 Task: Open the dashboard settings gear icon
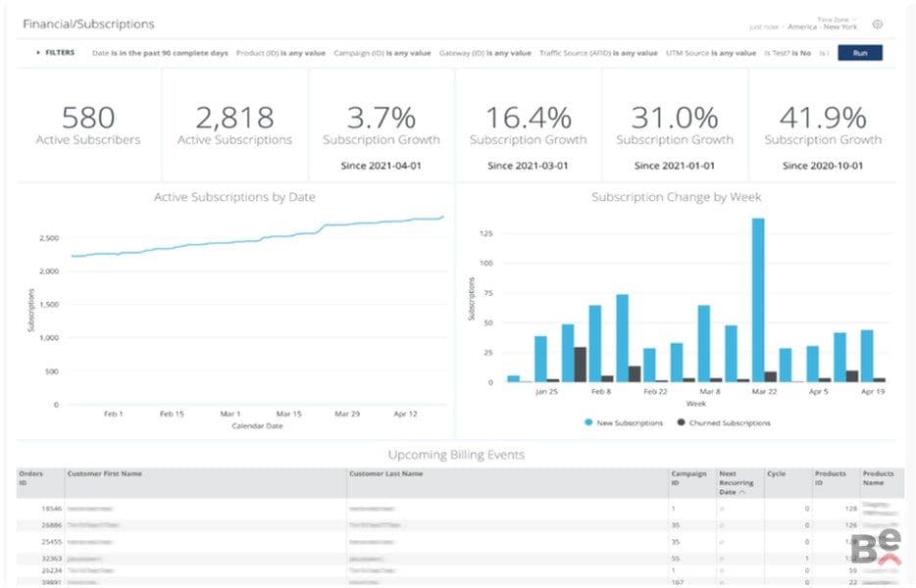877,24
